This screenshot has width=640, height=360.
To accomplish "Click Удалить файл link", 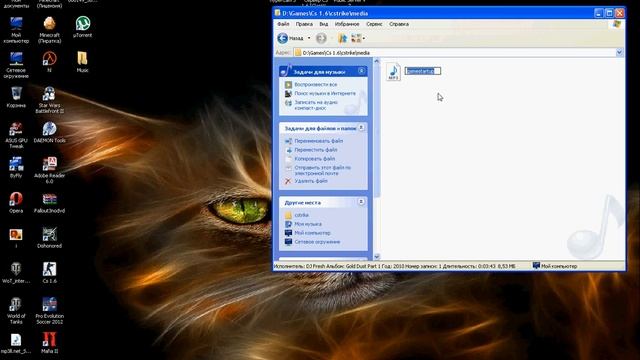I will click(311, 181).
